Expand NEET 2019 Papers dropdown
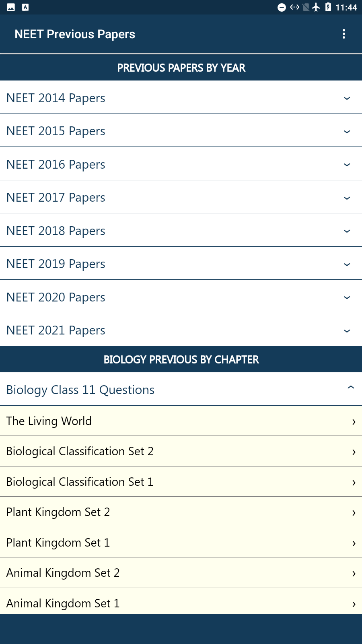The height and width of the screenshot is (644, 362). 181,263
